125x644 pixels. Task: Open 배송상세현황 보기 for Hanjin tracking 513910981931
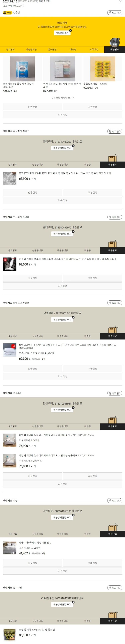coord(62,410)
